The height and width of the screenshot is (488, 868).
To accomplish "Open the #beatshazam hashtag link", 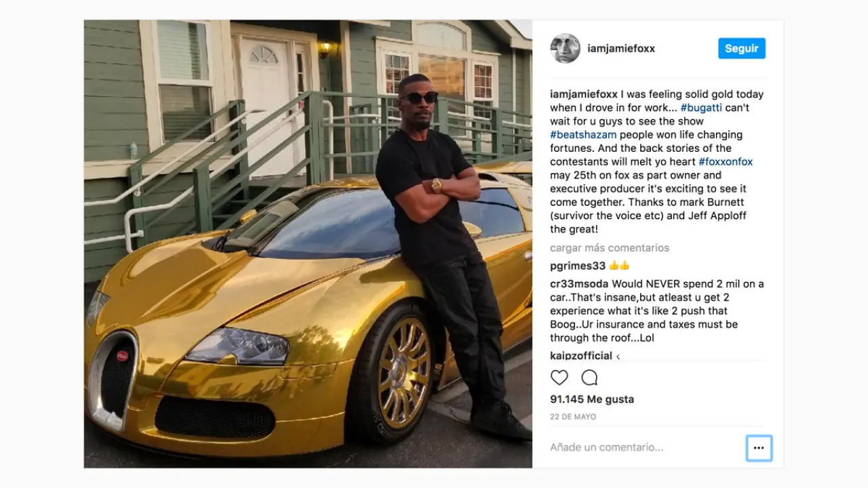I will tap(583, 135).
